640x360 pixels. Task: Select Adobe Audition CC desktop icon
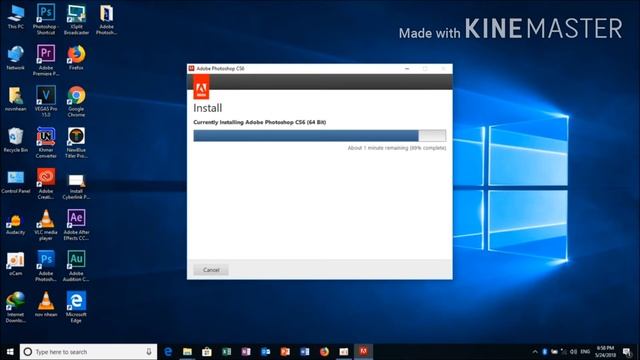click(x=76, y=267)
